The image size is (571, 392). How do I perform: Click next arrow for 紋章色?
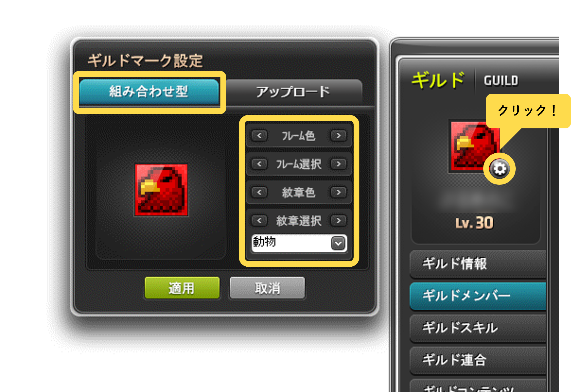point(338,192)
